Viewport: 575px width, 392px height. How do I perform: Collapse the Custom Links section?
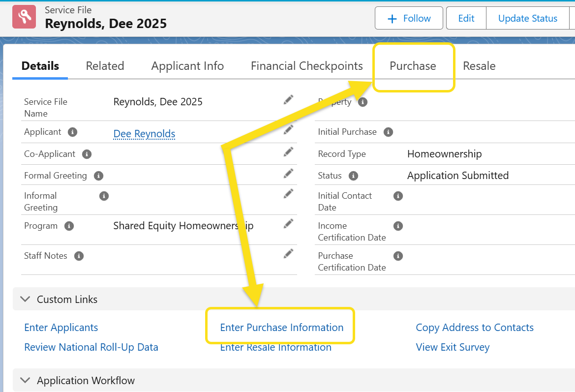(24, 300)
